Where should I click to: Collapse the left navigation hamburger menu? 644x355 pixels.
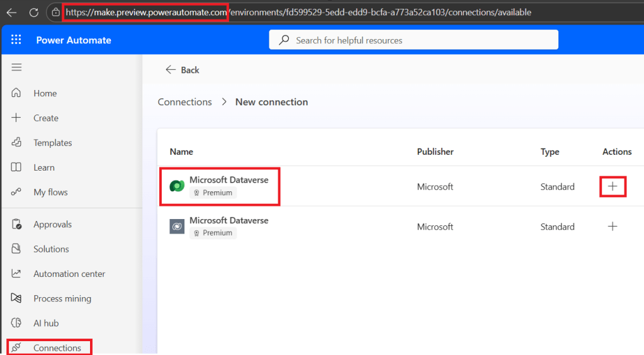(17, 67)
